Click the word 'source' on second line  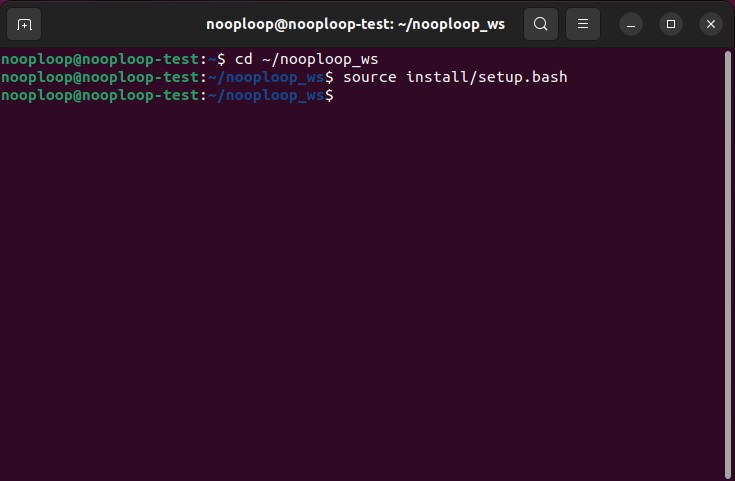coord(372,77)
